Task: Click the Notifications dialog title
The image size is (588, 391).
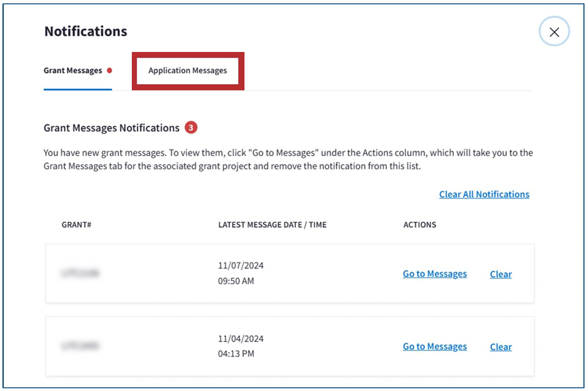Action: click(85, 32)
